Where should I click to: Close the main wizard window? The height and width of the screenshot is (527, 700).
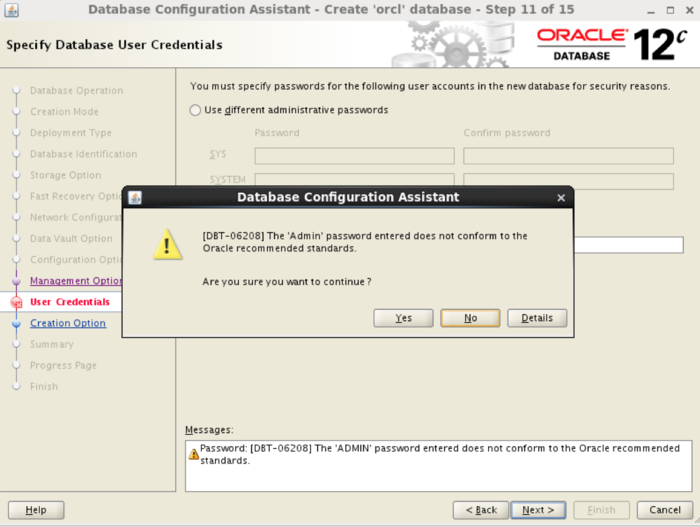coord(689,10)
